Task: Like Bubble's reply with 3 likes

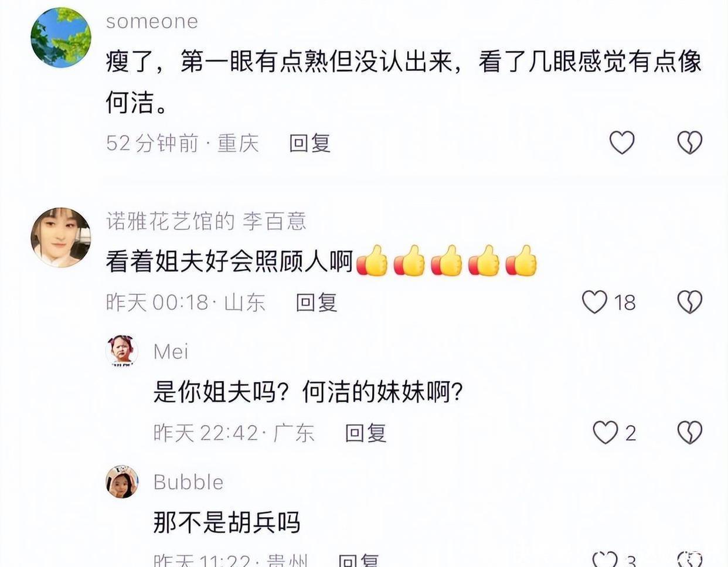Action: (604, 559)
